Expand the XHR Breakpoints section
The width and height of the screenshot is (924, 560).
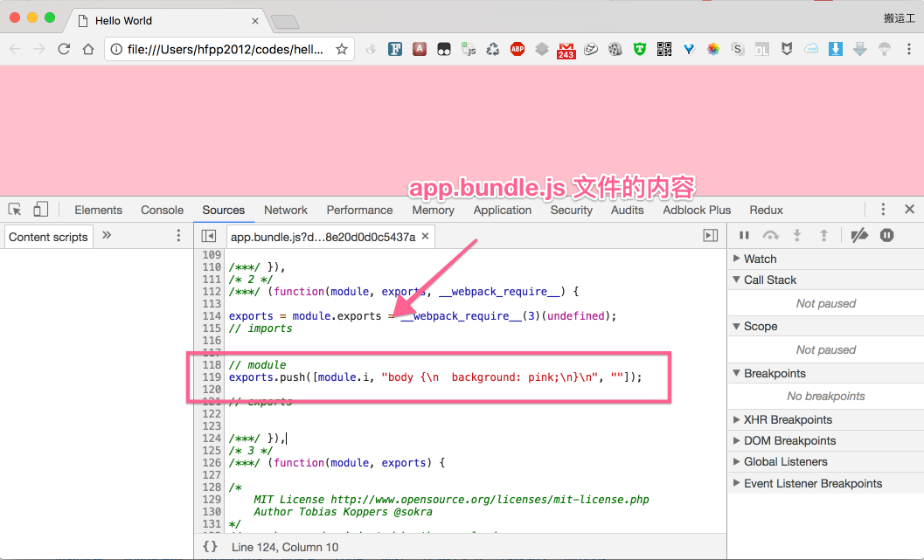[x=787, y=419]
